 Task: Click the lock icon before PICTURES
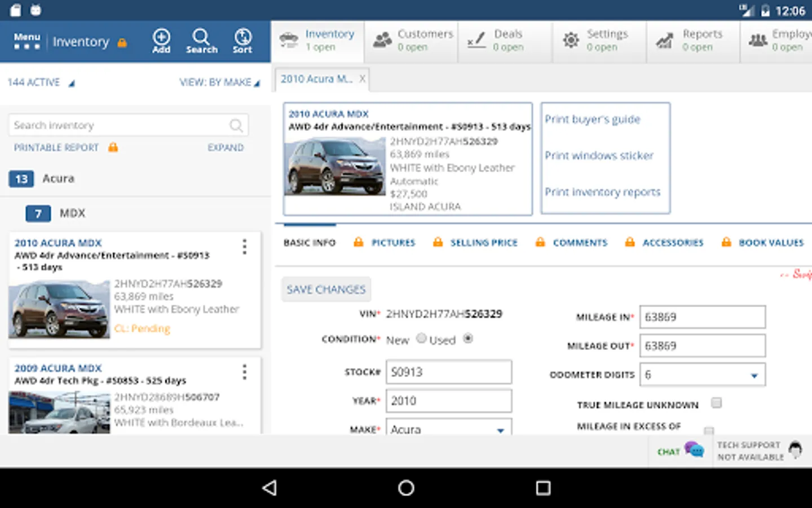click(x=358, y=242)
